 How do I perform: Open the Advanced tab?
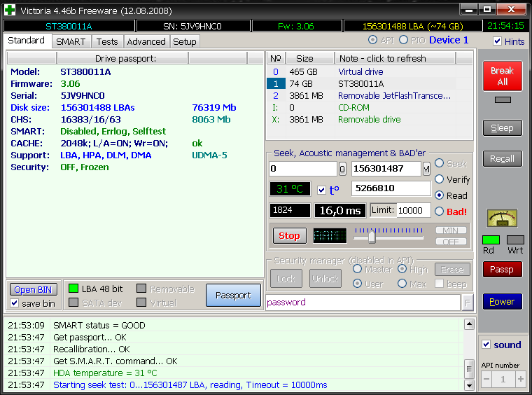[x=146, y=41]
